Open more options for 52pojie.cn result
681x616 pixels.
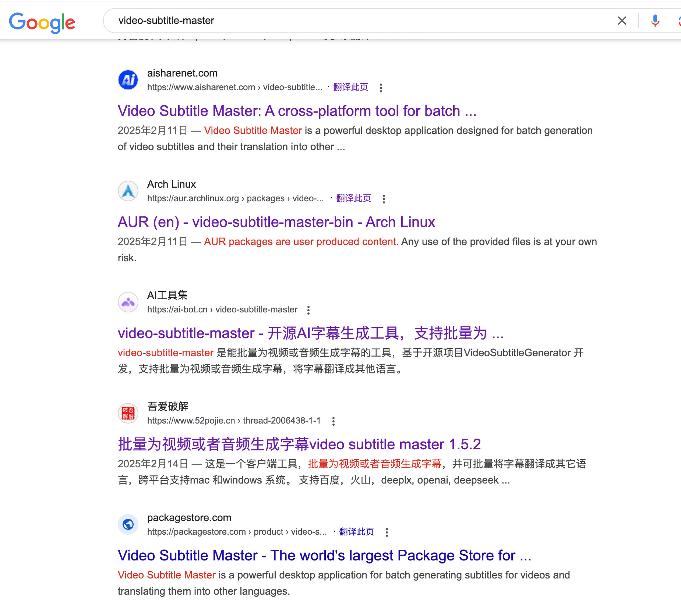coord(334,421)
